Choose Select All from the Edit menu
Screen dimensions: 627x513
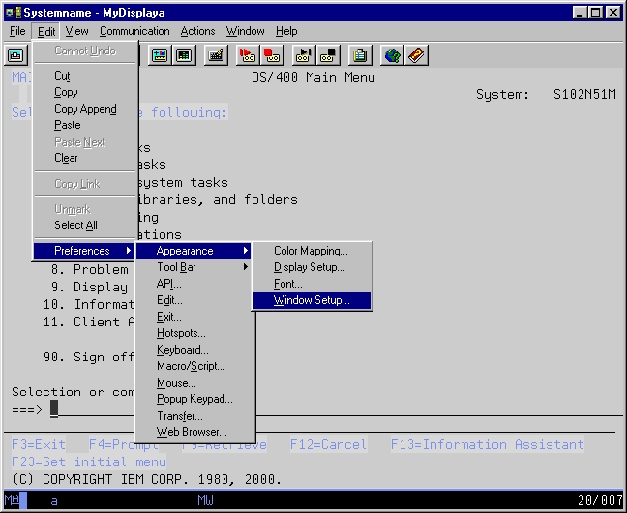point(85,225)
